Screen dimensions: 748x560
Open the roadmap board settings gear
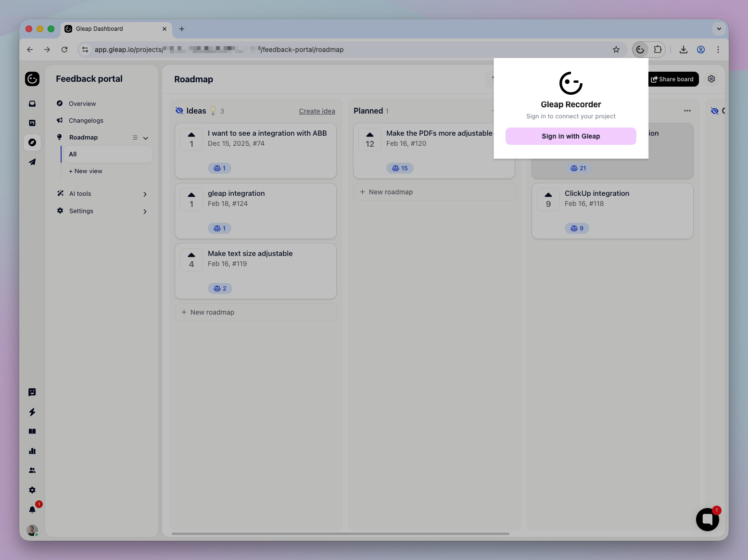click(x=711, y=79)
